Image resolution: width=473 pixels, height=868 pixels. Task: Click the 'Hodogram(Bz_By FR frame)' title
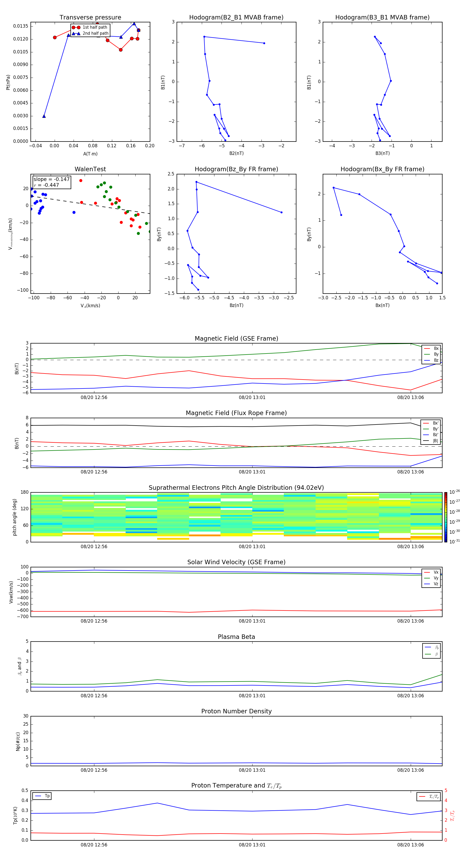click(x=236, y=169)
